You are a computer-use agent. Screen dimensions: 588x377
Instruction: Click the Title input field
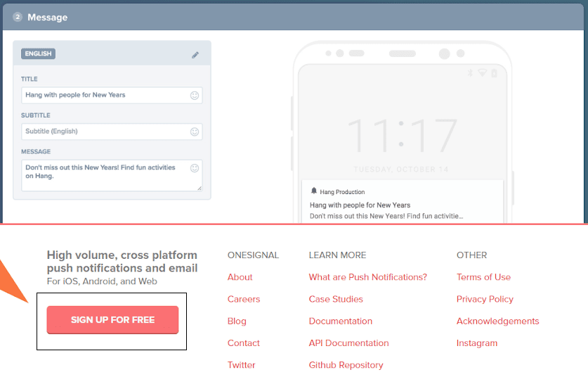click(x=112, y=96)
